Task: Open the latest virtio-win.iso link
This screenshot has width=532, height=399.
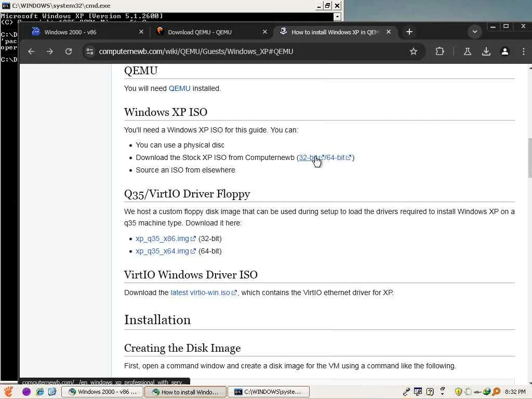Action: click(204, 293)
